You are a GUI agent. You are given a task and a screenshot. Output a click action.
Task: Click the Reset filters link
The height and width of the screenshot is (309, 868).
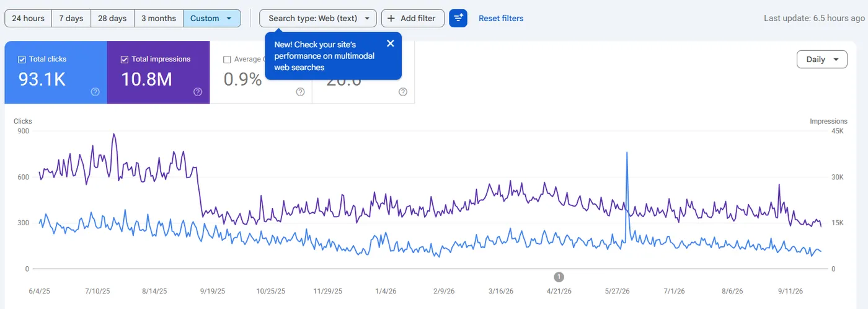pyautogui.click(x=501, y=18)
